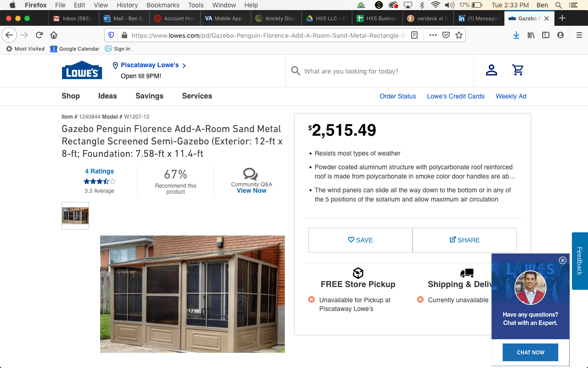Click the SHARE button

click(x=464, y=240)
